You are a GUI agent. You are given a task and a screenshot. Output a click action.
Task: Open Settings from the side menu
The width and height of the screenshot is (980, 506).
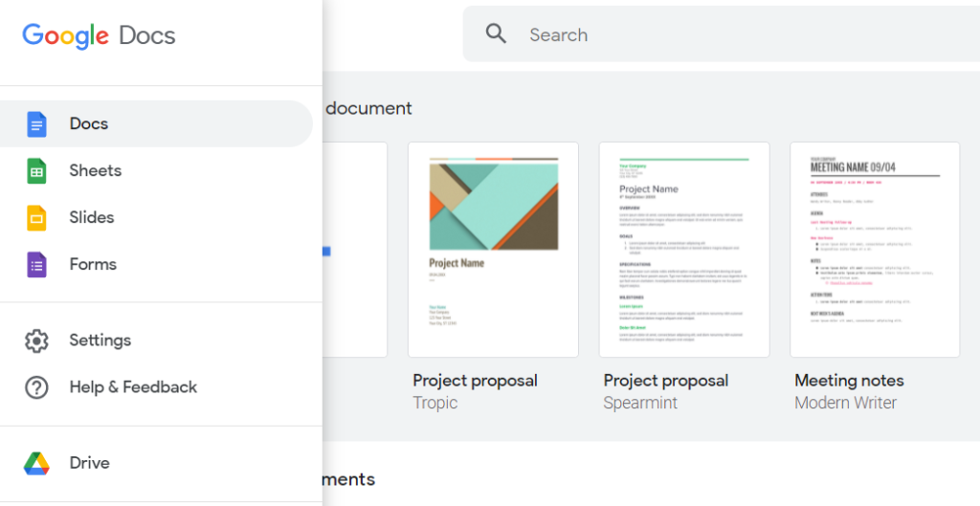click(x=156, y=341)
